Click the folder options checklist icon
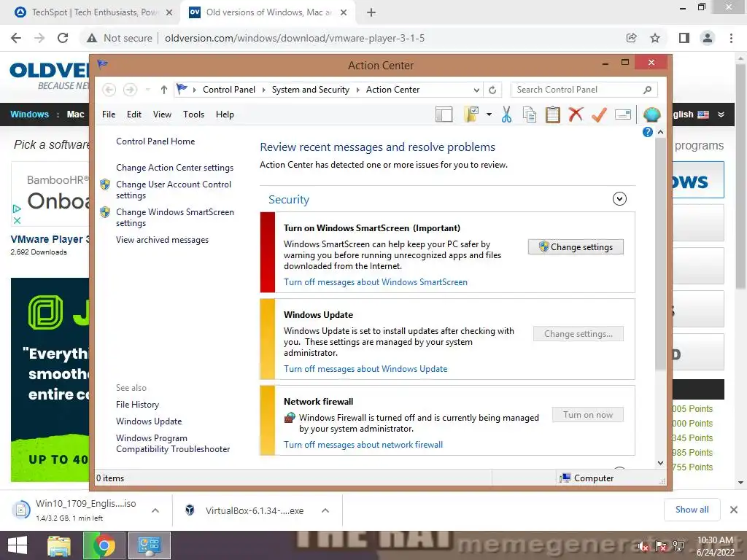The width and height of the screenshot is (747, 560). tap(471, 114)
